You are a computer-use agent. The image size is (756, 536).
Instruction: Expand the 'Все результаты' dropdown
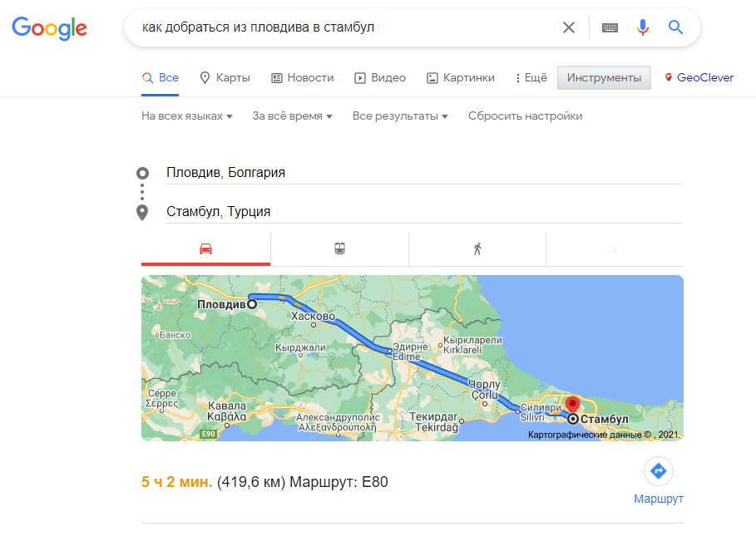(400, 116)
